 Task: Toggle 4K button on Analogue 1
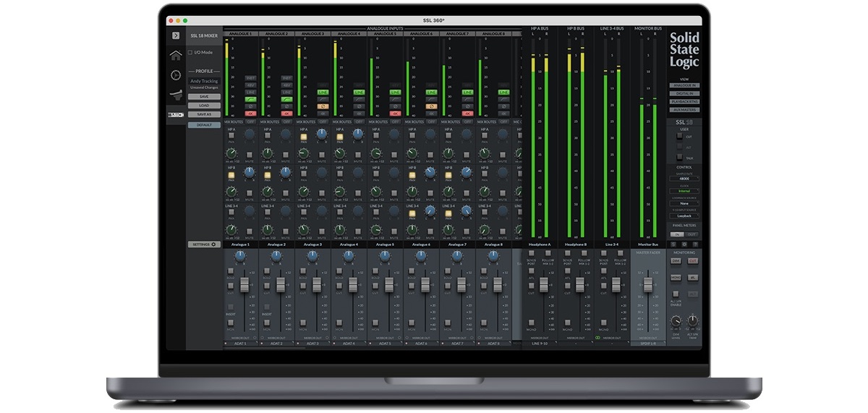(250, 114)
